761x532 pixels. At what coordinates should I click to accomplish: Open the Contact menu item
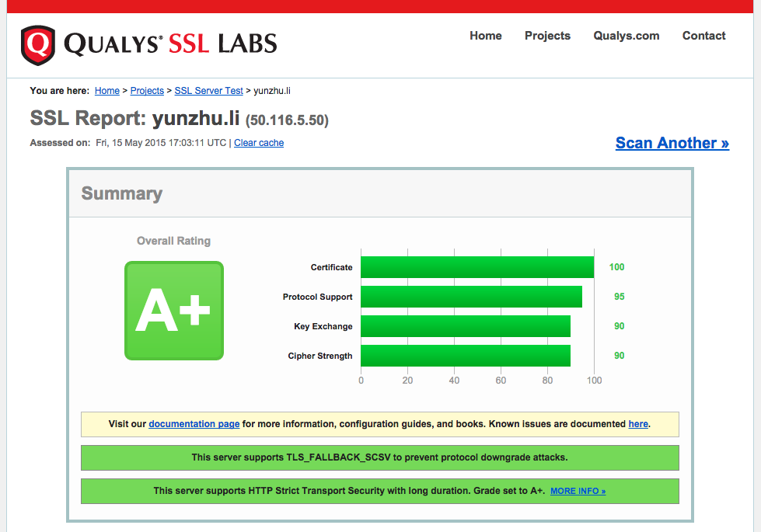point(703,36)
